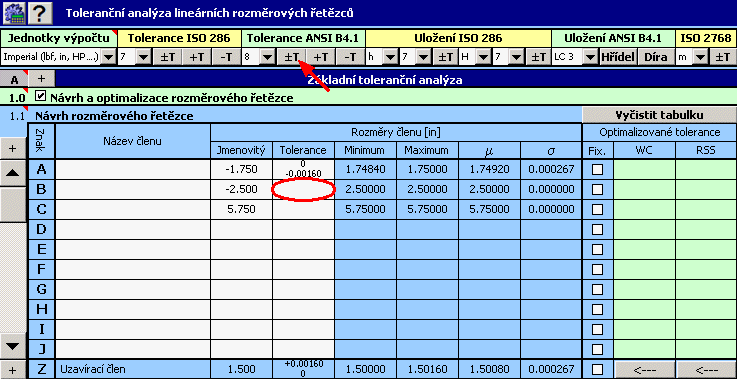Image resolution: width=737 pixels, height=379 pixels.
Task: Click the Tolerance cell in row B
Action: click(303, 189)
